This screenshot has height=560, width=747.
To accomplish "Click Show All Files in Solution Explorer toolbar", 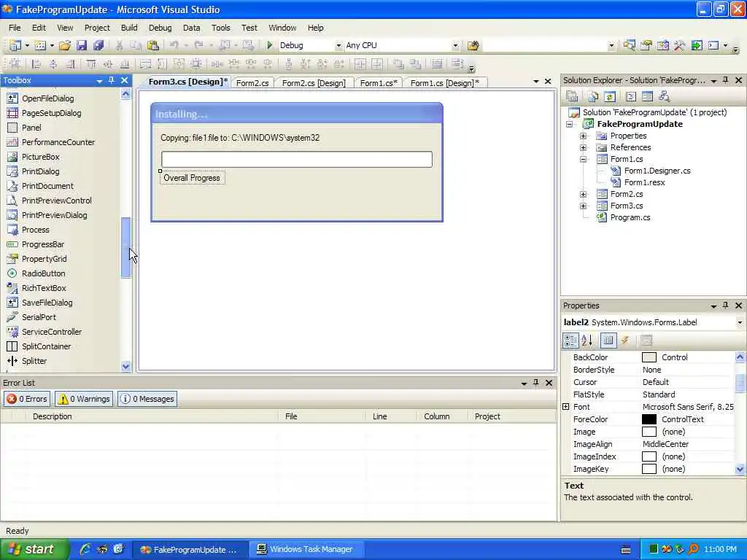I will click(x=593, y=97).
